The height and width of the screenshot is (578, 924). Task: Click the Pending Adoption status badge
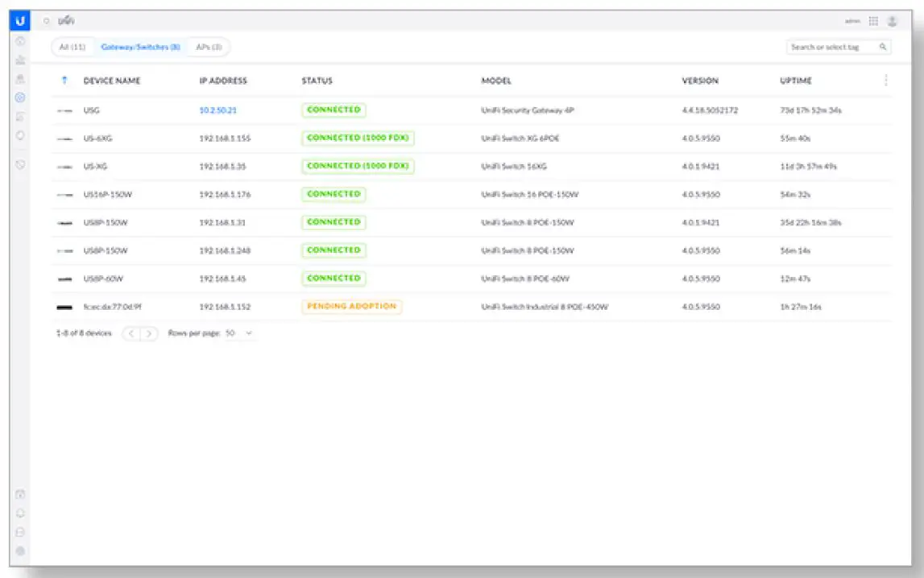352,307
